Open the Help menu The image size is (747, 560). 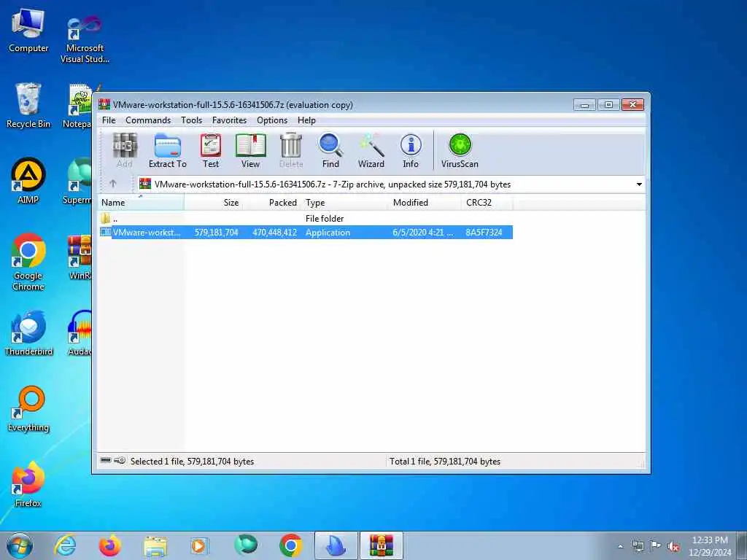pos(306,120)
